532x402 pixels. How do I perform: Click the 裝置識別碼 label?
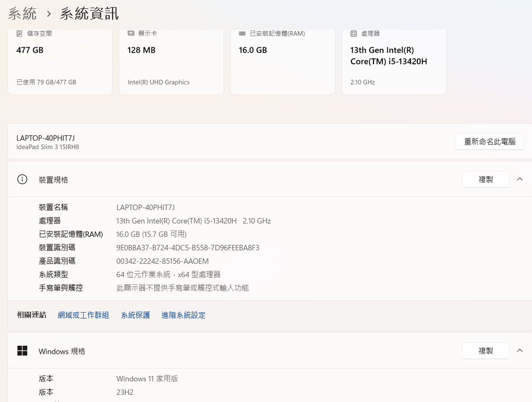(x=57, y=247)
